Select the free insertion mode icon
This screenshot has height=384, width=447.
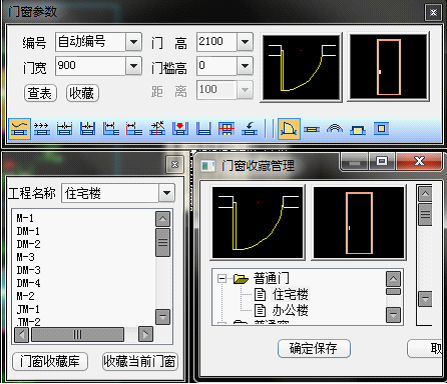19,129
